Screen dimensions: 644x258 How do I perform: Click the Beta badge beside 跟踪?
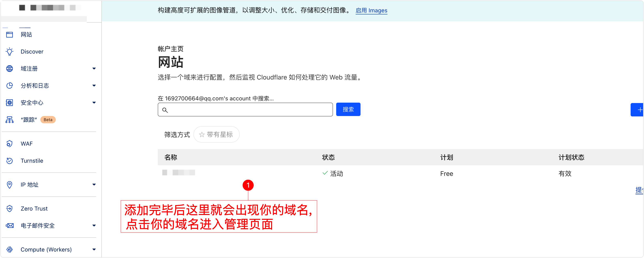(48, 120)
